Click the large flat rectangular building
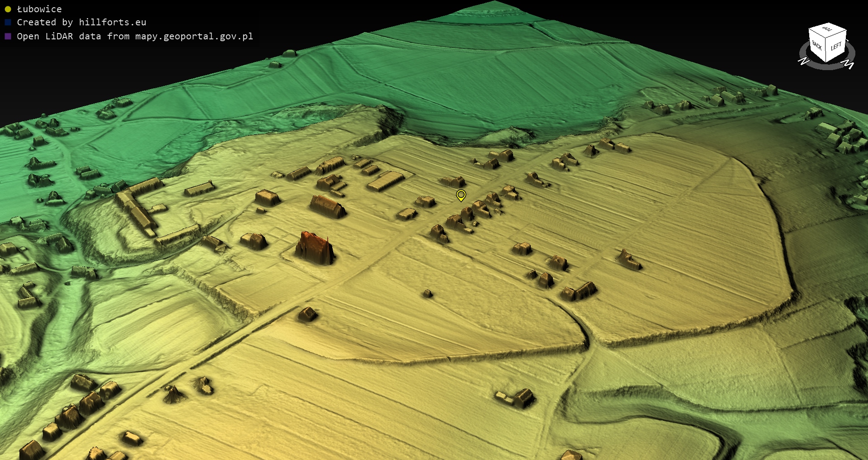 (385, 181)
